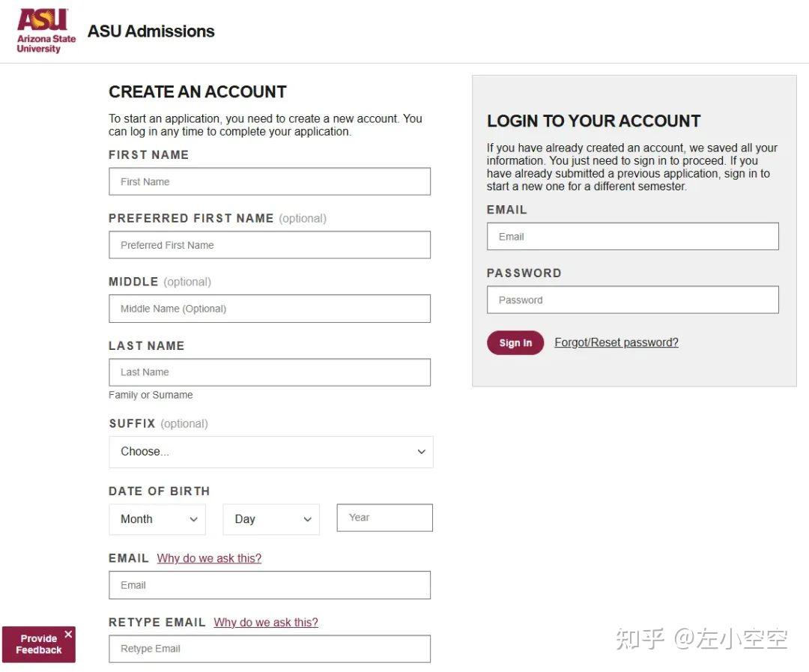This screenshot has width=809, height=672.
Task: Focus the login Password field
Action: pyautogui.click(x=632, y=300)
